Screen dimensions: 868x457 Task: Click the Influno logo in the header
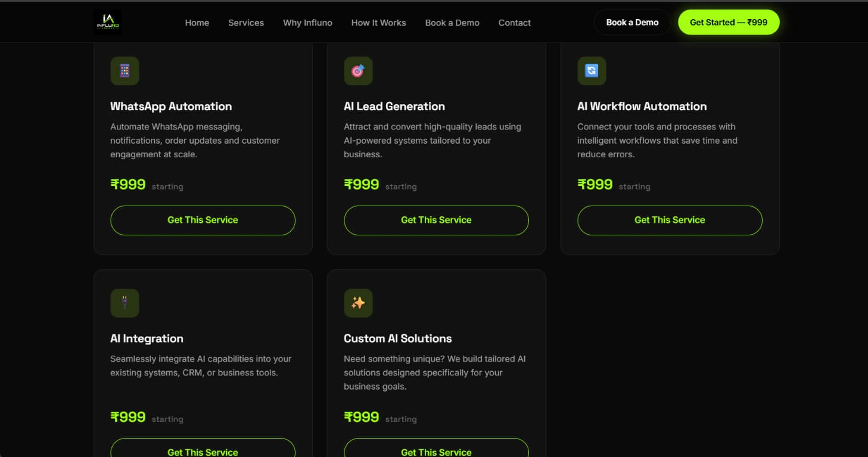108,22
